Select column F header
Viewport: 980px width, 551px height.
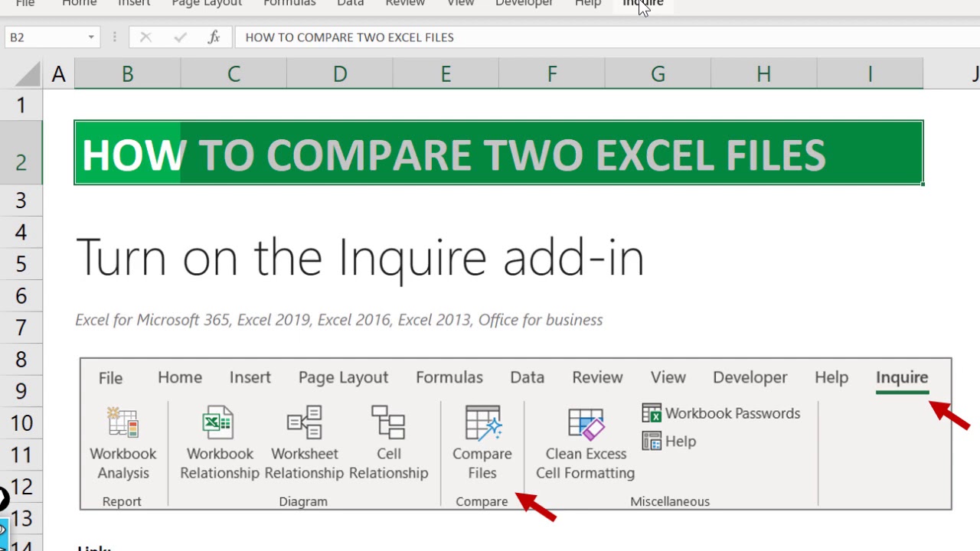pyautogui.click(x=552, y=74)
